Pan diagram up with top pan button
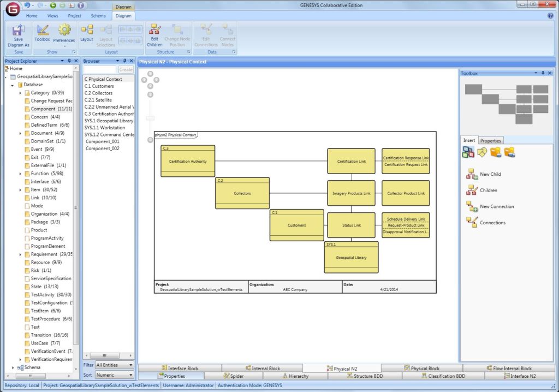559x392 pixels. tap(151, 74)
